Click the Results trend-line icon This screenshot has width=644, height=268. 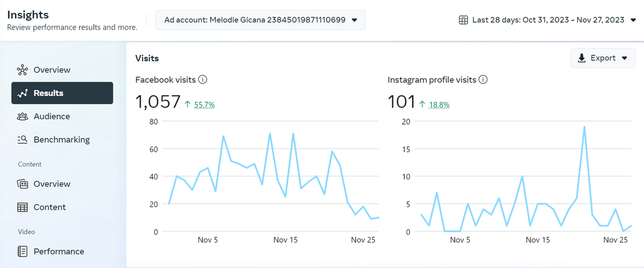(22, 93)
